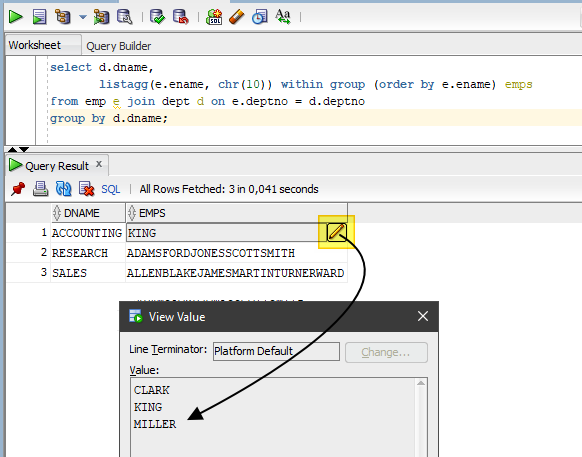The height and width of the screenshot is (457, 582).
Task: Click the EMPS cell showing KING
Action: (226, 233)
